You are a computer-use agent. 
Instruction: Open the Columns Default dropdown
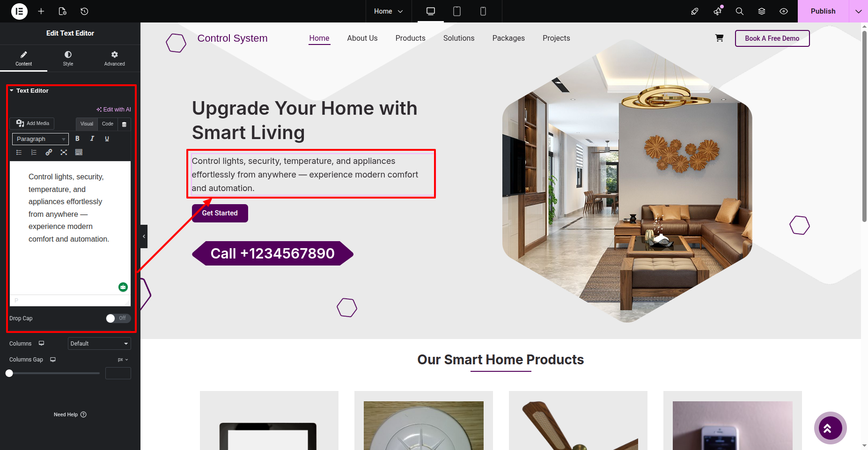[99, 344]
